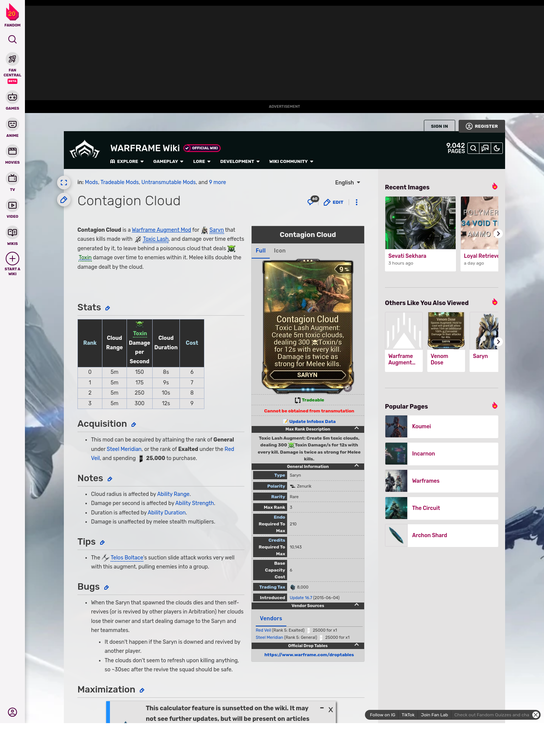Open the Lore dropdown menu
This screenshot has height=756, width=544.
click(202, 161)
